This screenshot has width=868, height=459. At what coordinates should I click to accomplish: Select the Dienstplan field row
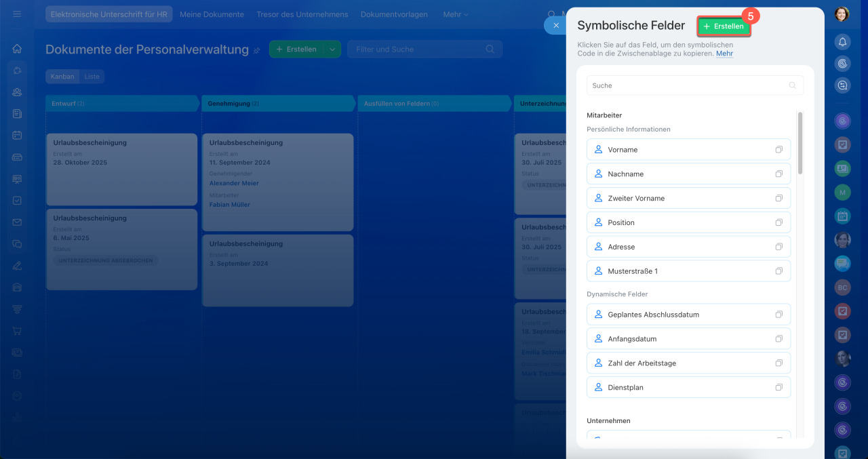[x=688, y=388]
